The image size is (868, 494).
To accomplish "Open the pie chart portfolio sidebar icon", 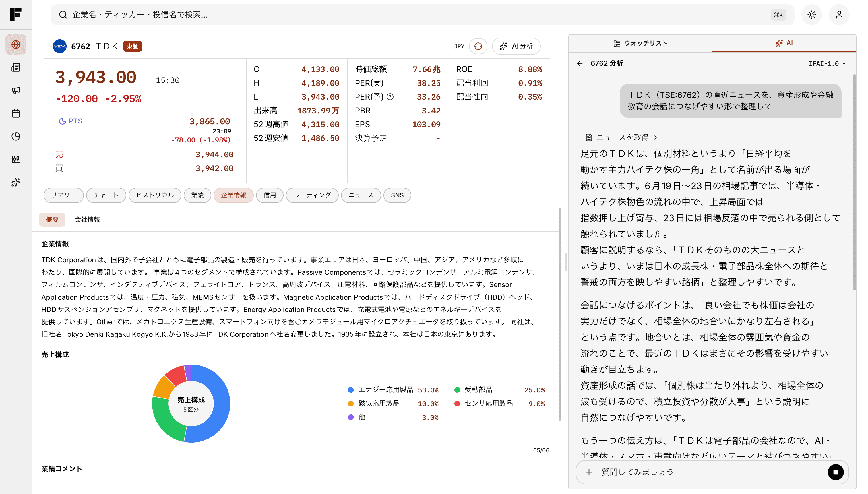I will pos(15,136).
